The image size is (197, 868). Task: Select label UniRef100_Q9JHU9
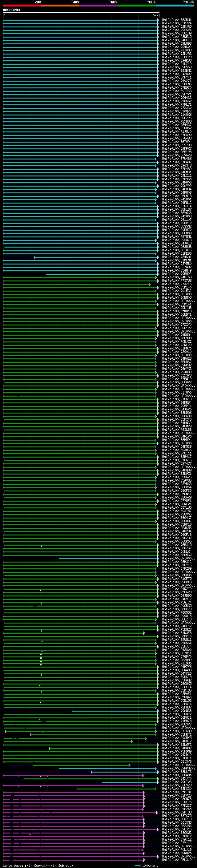[177, 372]
